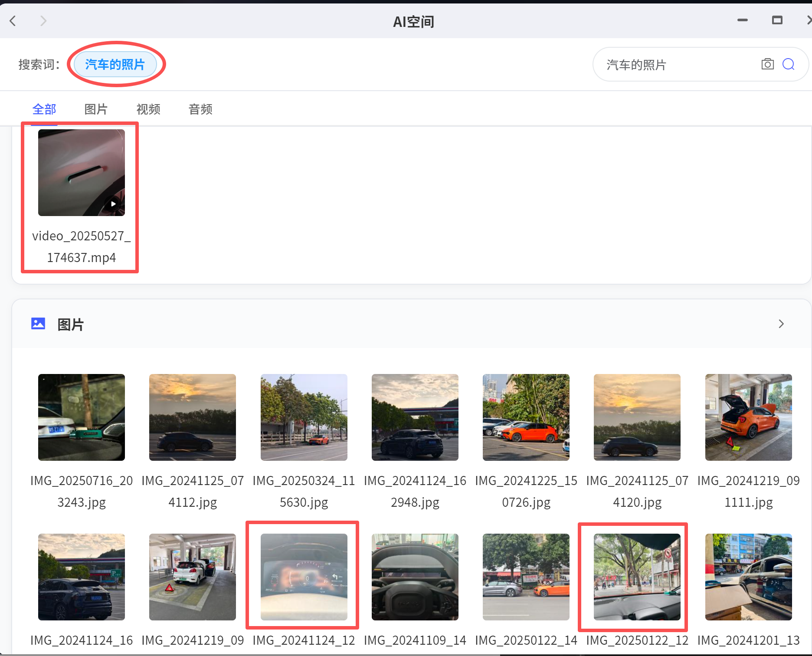The width and height of the screenshot is (812, 656).
Task: Open thumbnail of IMG_20241225_150726.jpg
Action: [x=526, y=417]
